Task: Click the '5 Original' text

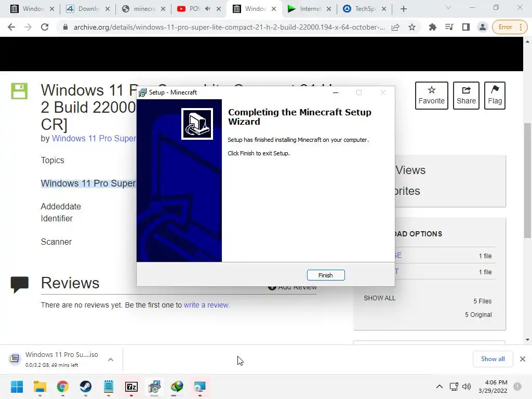Action: (478, 314)
